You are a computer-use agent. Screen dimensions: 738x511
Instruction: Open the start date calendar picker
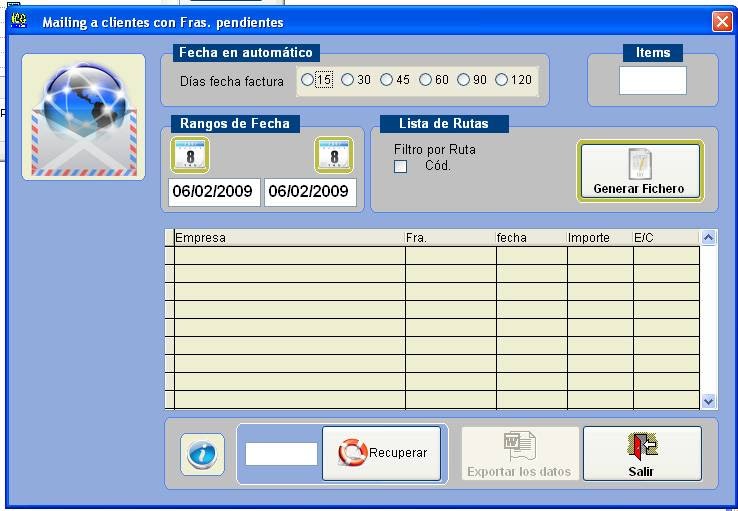[x=190, y=155]
